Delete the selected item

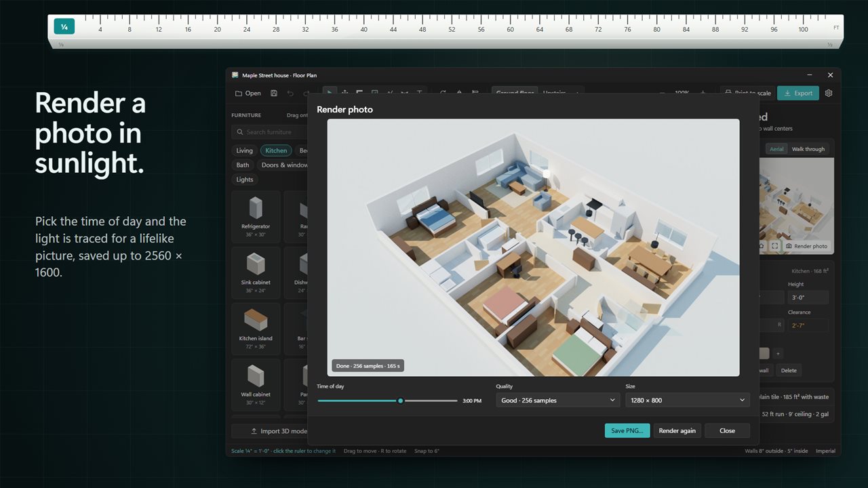(789, 370)
